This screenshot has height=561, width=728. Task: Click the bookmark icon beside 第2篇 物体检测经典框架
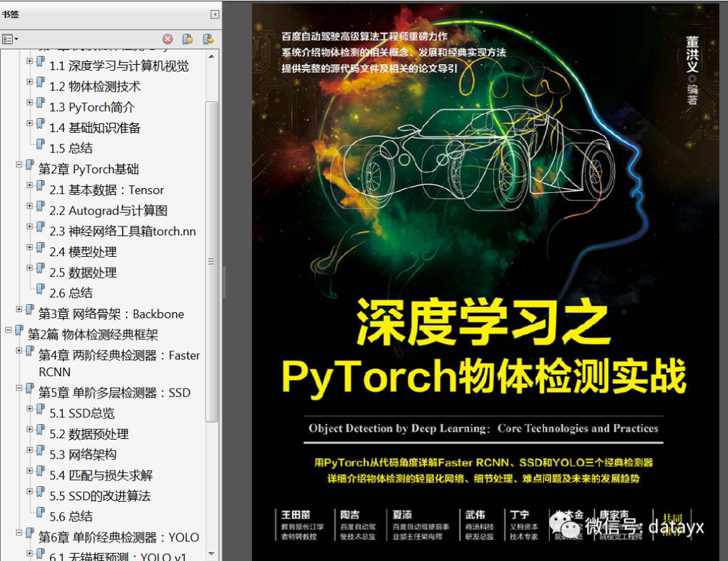tap(19, 330)
